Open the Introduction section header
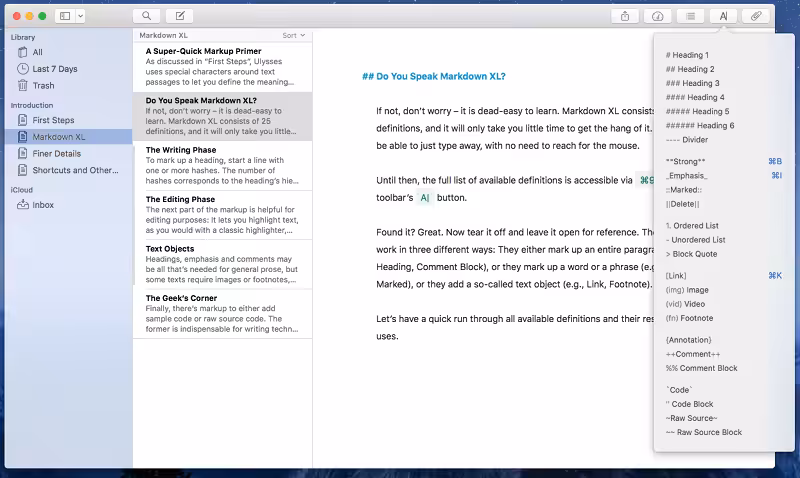The image size is (800, 478). [x=32, y=105]
